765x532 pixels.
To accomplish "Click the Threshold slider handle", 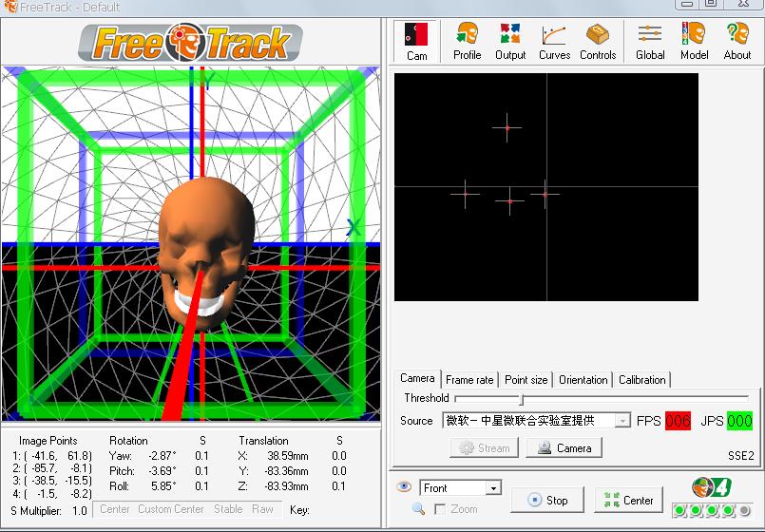I will 522,399.
